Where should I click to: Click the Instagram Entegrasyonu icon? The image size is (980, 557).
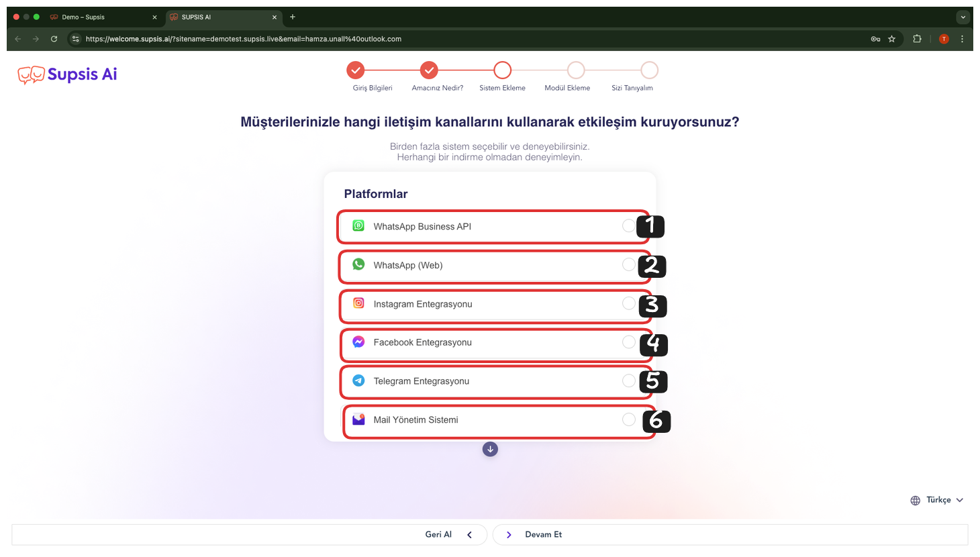(x=359, y=303)
